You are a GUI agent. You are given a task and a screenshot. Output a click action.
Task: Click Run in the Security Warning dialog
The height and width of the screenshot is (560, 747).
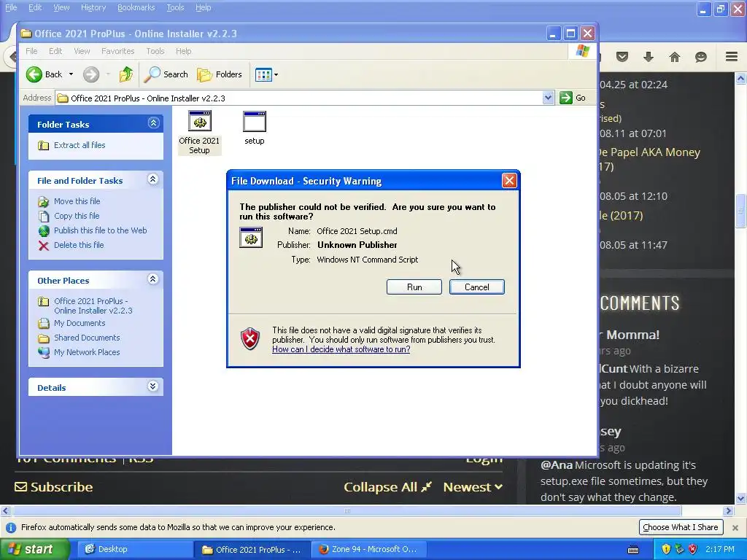tap(414, 287)
